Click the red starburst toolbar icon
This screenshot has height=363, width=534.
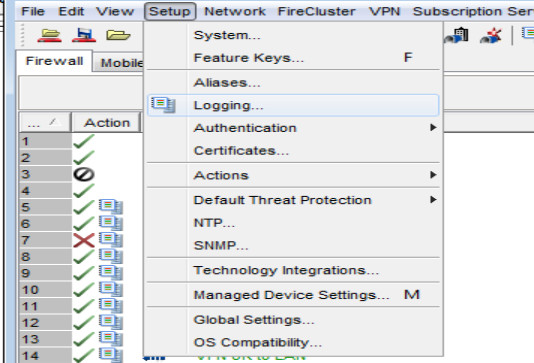pos(491,35)
